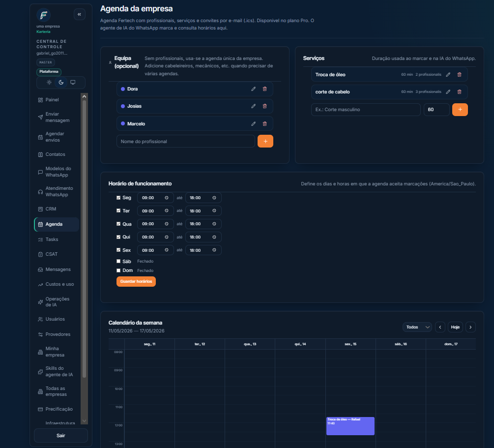Edit professional Josias pencil icon
This screenshot has width=494, height=448.
click(253, 106)
